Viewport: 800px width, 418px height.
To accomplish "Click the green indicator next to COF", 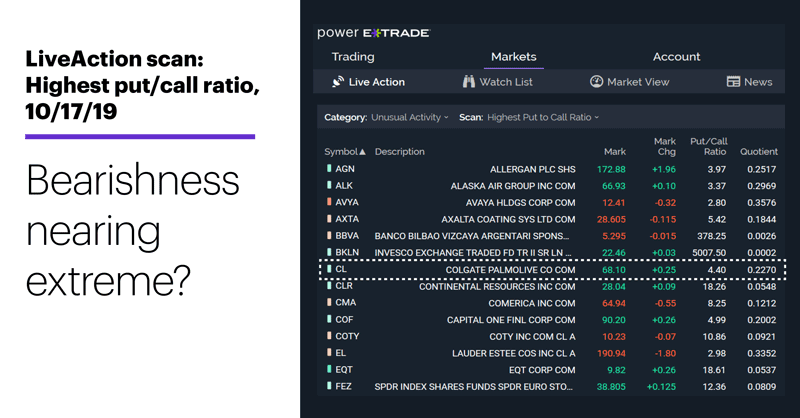I will pyautogui.click(x=329, y=319).
